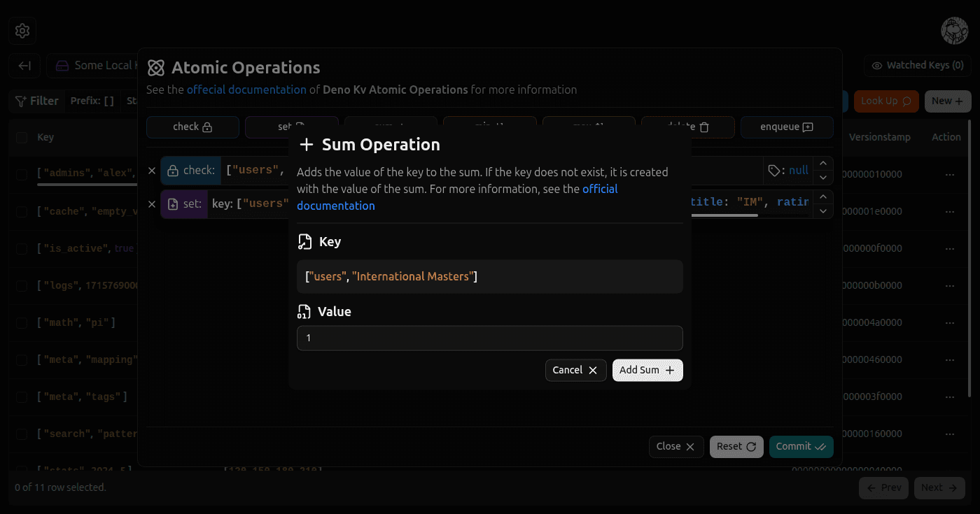The image size is (980, 514).
Task: Click the lock icon in check row
Action: pos(172,171)
